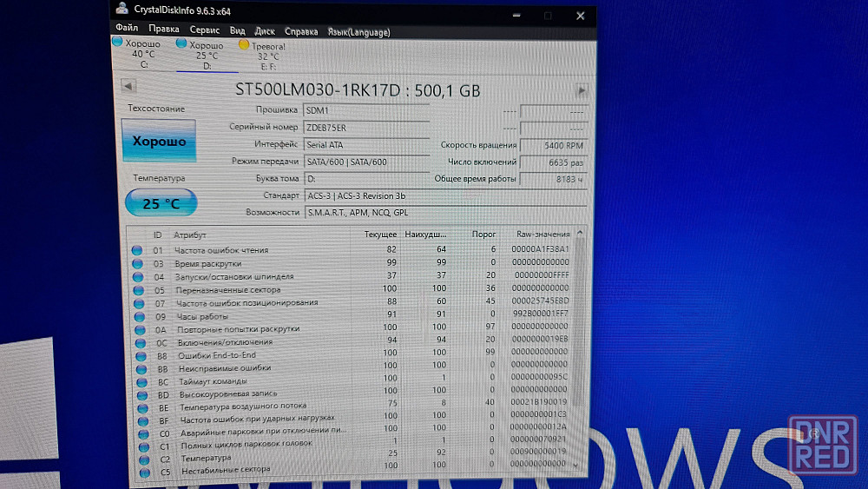Click the Стандарт field ACS-3
The image size is (868, 489).
(x=445, y=196)
